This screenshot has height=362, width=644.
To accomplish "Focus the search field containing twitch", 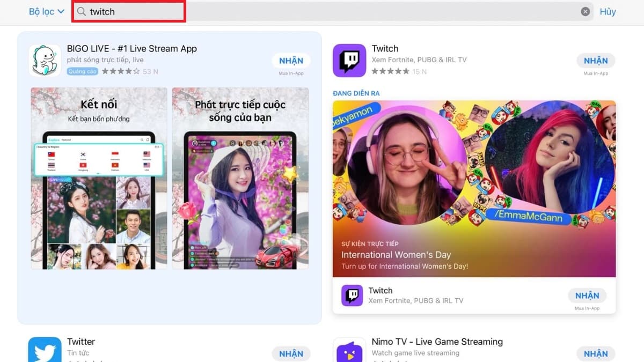I will pos(333,11).
